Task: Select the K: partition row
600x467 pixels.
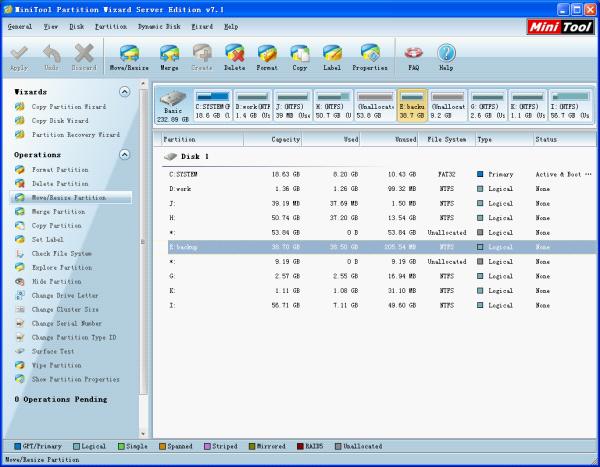Action: (x=382, y=291)
